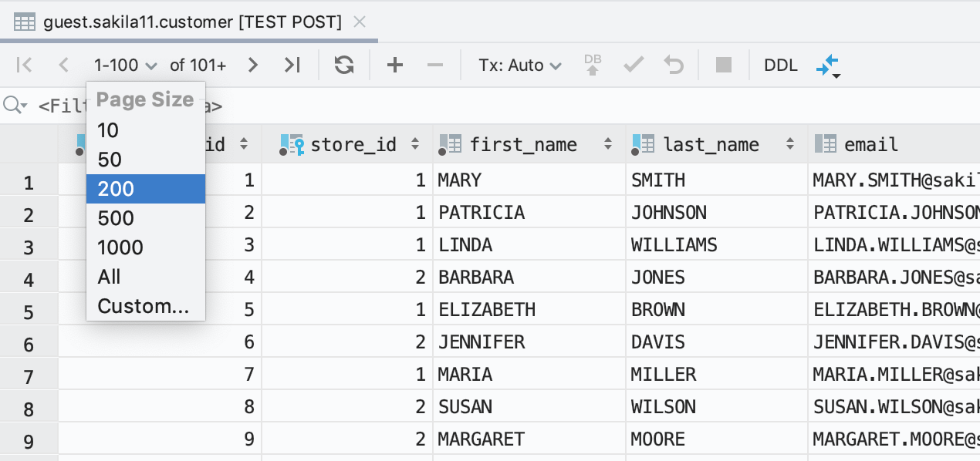Choose page size 500
Screen dimensions: 980x461
pos(146,218)
